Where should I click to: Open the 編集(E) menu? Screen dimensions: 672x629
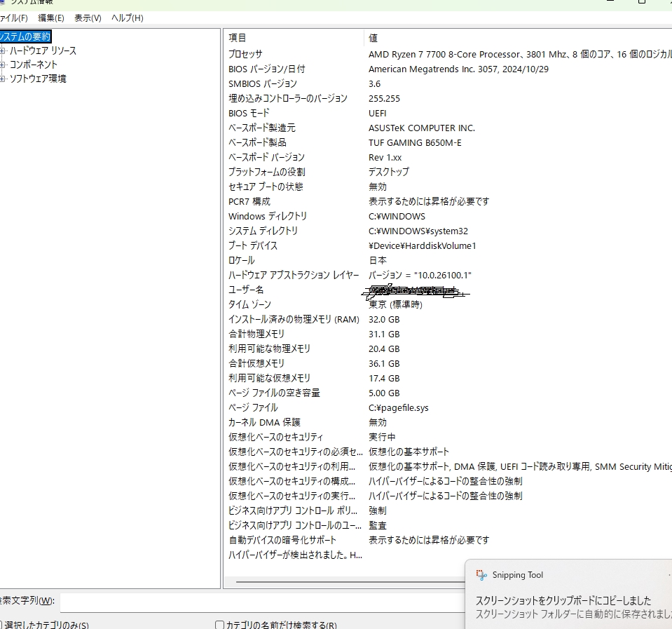coord(51,18)
